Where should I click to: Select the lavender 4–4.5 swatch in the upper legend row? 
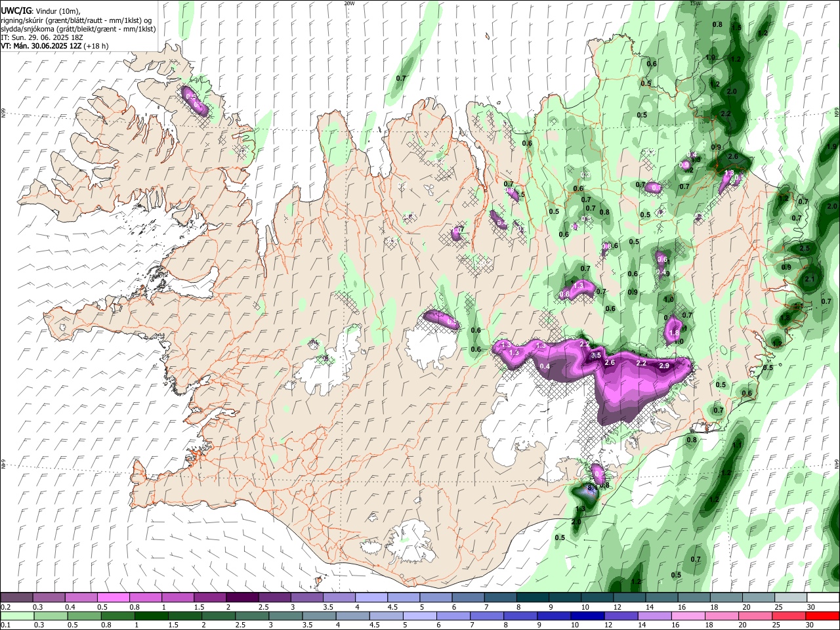pyautogui.click(x=371, y=598)
